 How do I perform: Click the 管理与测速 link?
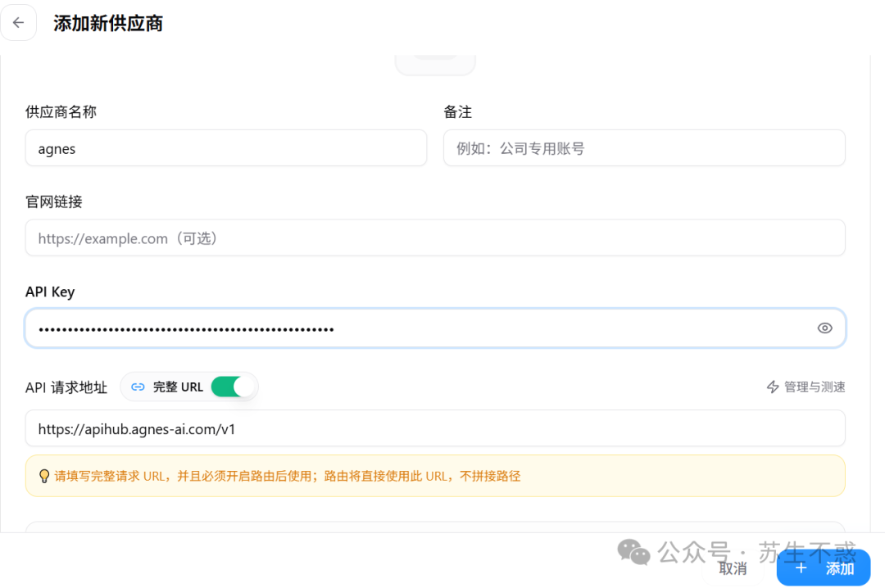pyautogui.click(x=806, y=387)
